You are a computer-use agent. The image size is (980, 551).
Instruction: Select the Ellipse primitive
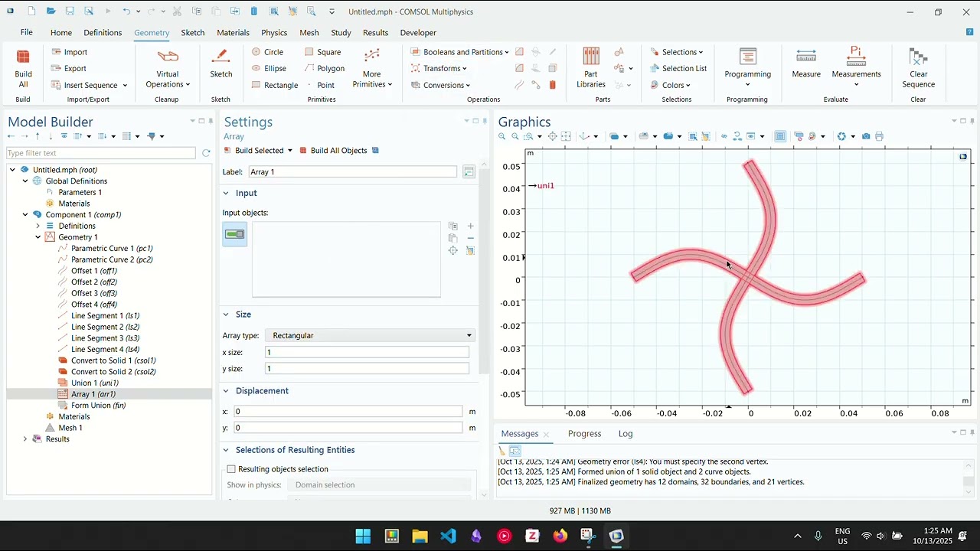coord(269,68)
